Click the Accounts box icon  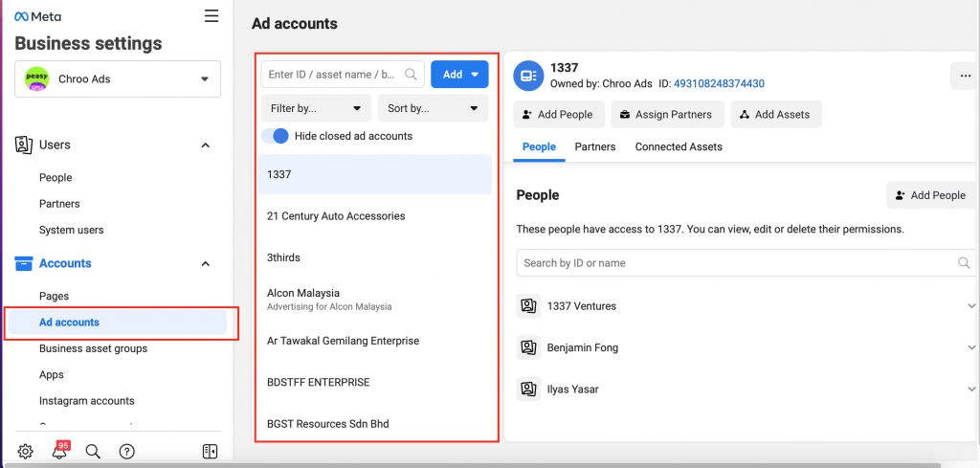(x=23, y=264)
